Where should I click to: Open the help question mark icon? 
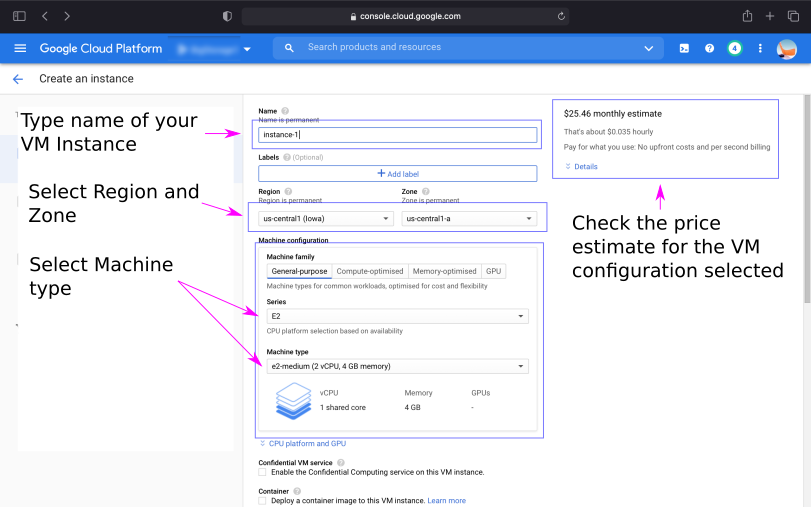pyautogui.click(x=709, y=48)
